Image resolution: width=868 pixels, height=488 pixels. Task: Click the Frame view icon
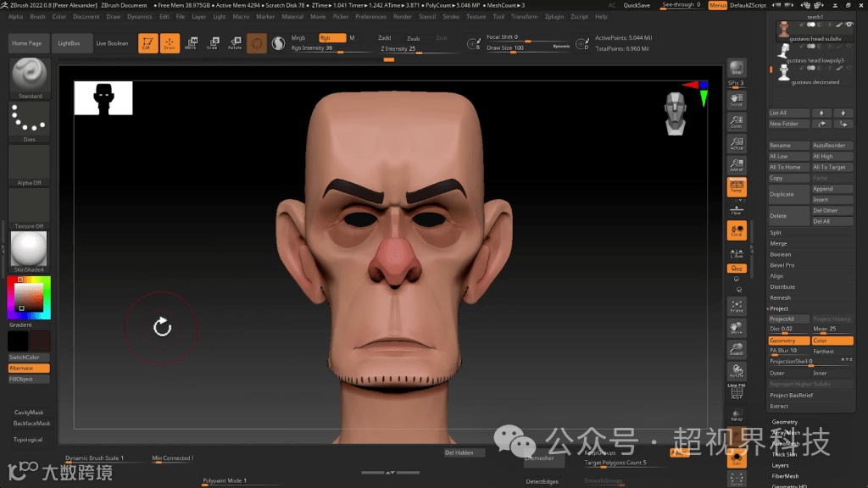pos(737,306)
